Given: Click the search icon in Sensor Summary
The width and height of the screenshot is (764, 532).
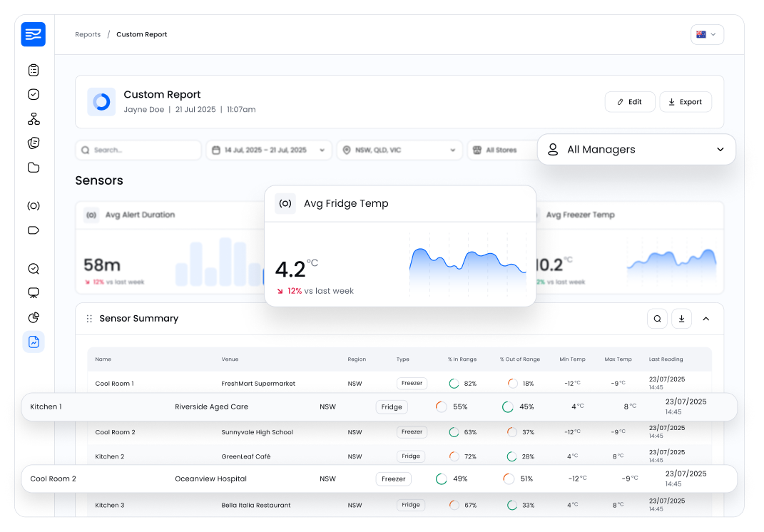Looking at the screenshot, I should point(657,319).
